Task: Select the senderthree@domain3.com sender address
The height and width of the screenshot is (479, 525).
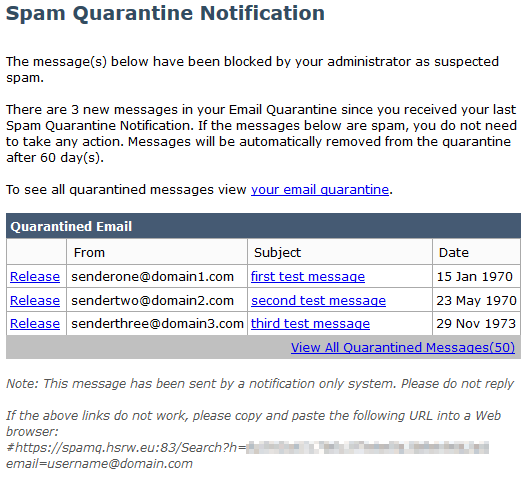Action: coord(157,323)
